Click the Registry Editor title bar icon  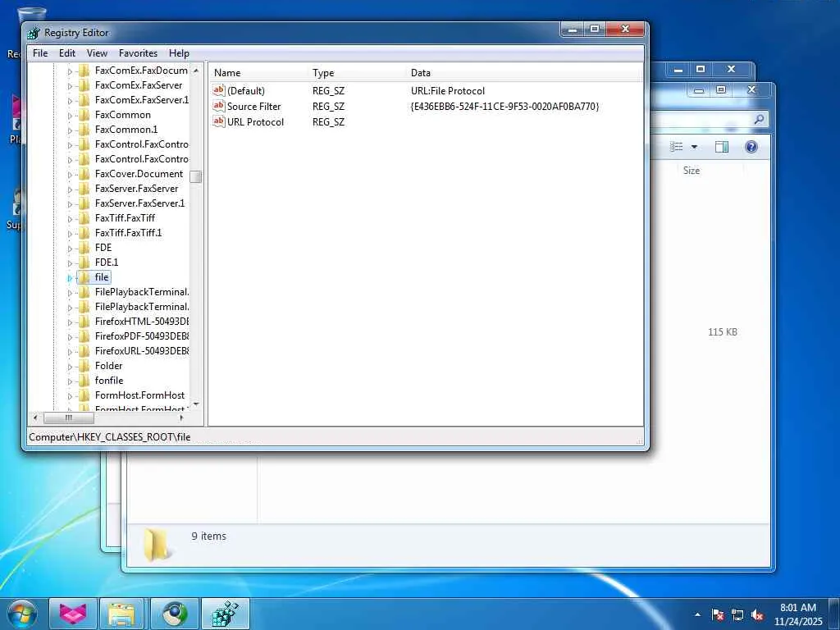click(x=33, y=33)
